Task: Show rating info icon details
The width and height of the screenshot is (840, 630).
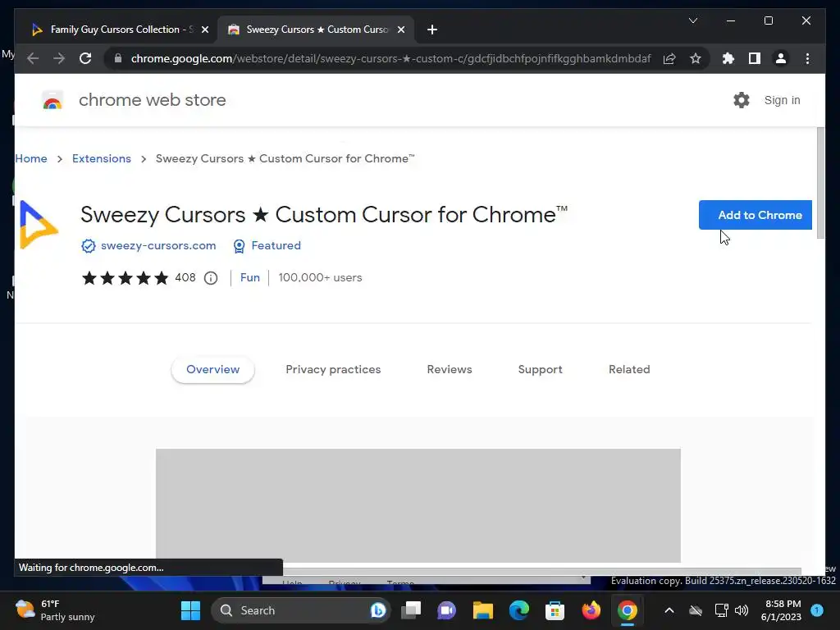Action: click(211, 278)
